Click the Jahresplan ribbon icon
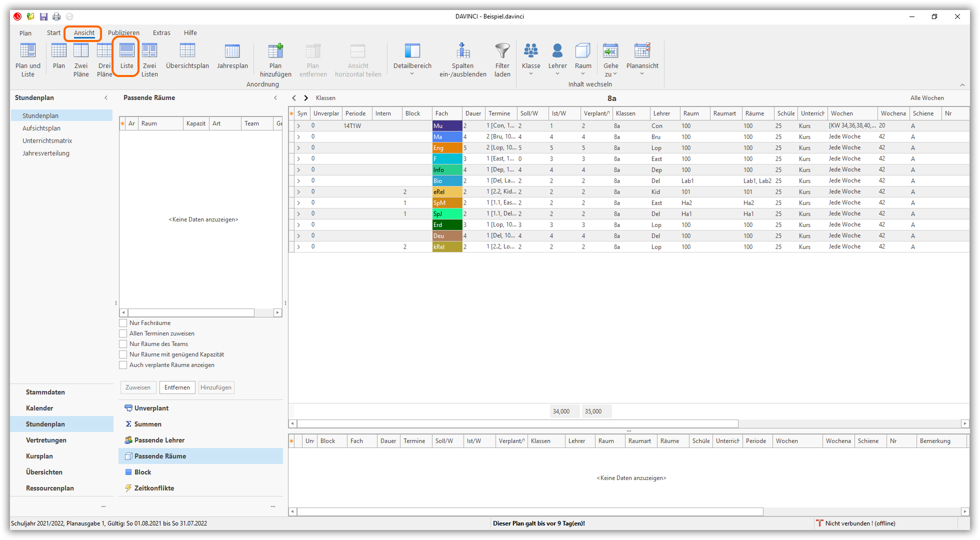Screen dimensions: 980x540 [232, 51]
